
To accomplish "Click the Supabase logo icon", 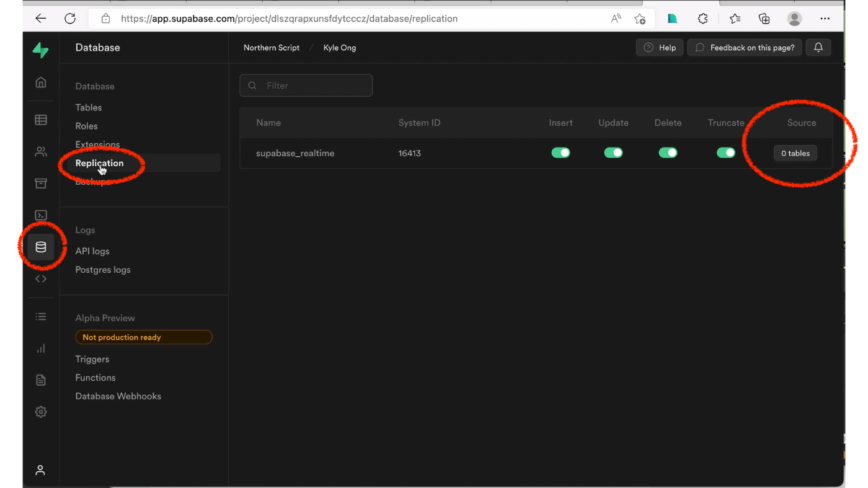I will 41,50.
